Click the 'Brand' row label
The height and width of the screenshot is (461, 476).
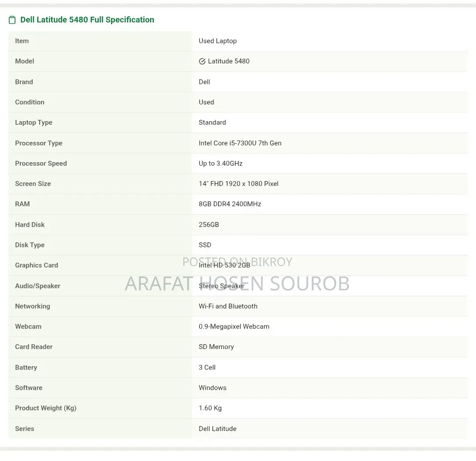pos(24,82)
